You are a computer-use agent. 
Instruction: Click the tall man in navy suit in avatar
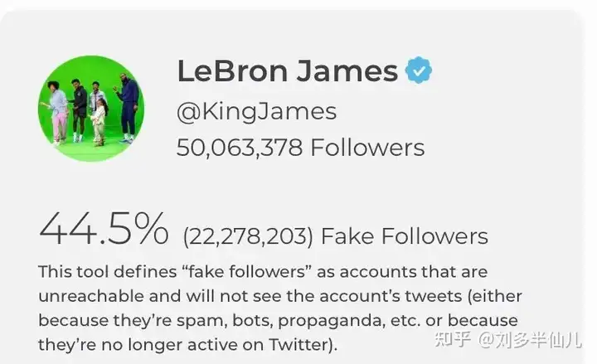(128, 109)
